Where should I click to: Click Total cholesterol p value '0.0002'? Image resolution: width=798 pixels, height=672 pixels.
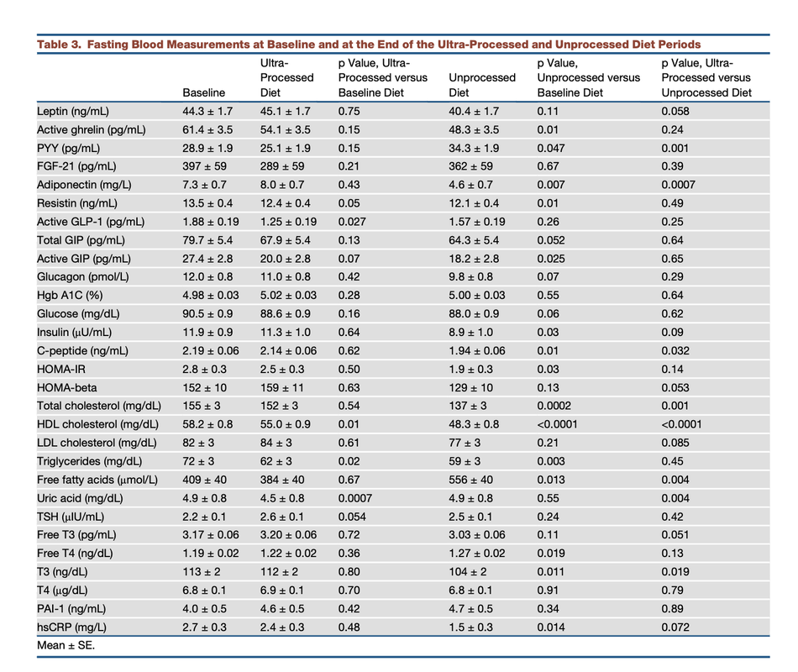(554, 406)
